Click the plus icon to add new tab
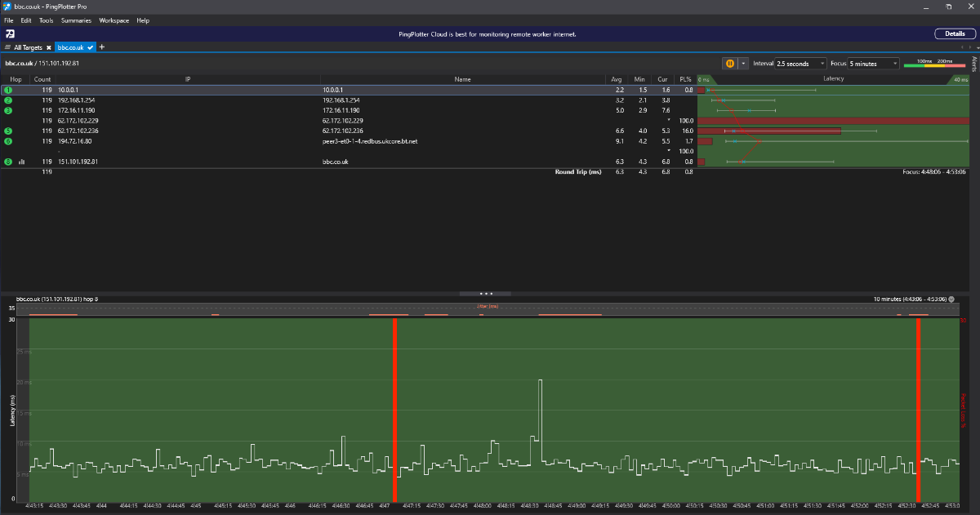 (x=102, y=47)
